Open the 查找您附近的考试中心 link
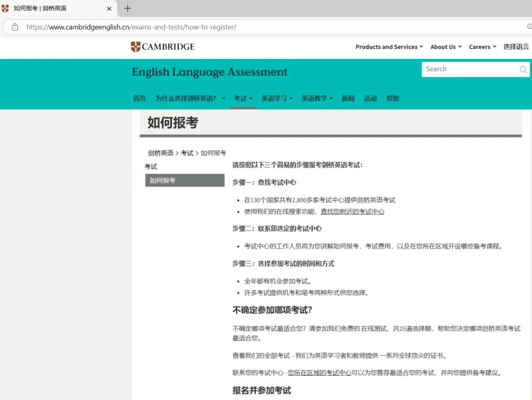The width and height of the screenshot is (532, 400). click(353, 212)
